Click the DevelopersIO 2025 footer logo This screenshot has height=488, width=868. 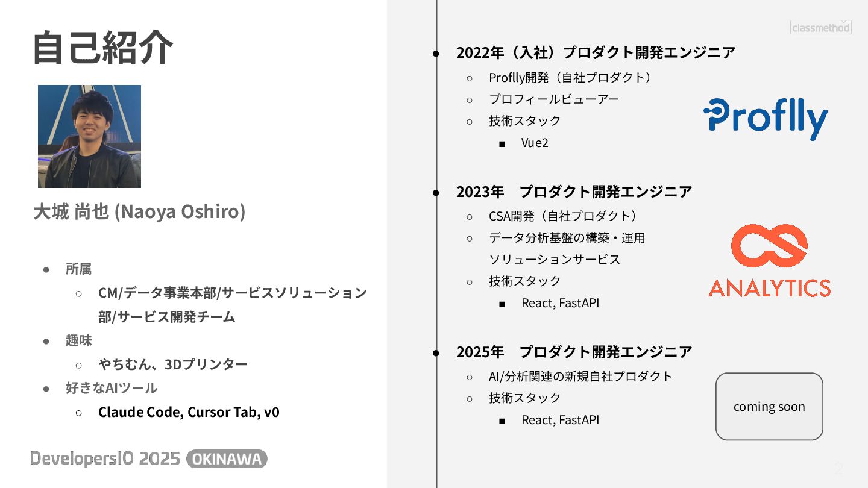coord(105,459)
